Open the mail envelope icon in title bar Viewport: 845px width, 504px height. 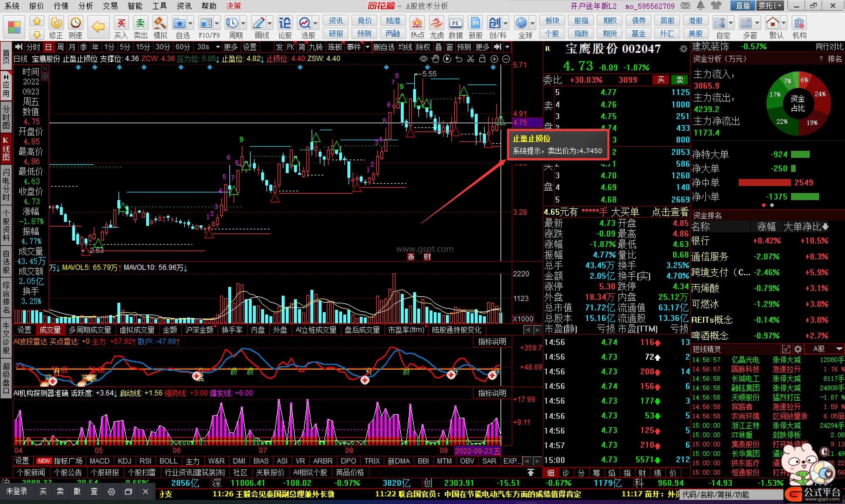coord(685,6)
